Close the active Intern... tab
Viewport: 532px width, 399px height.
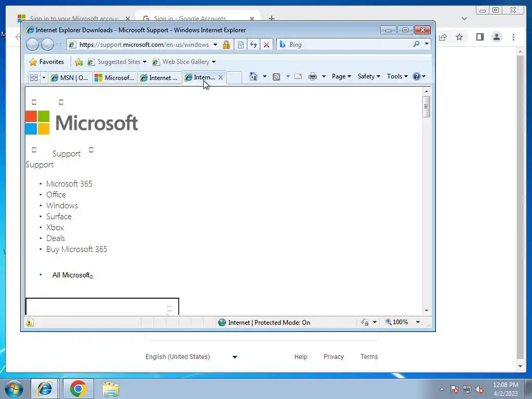220,77
